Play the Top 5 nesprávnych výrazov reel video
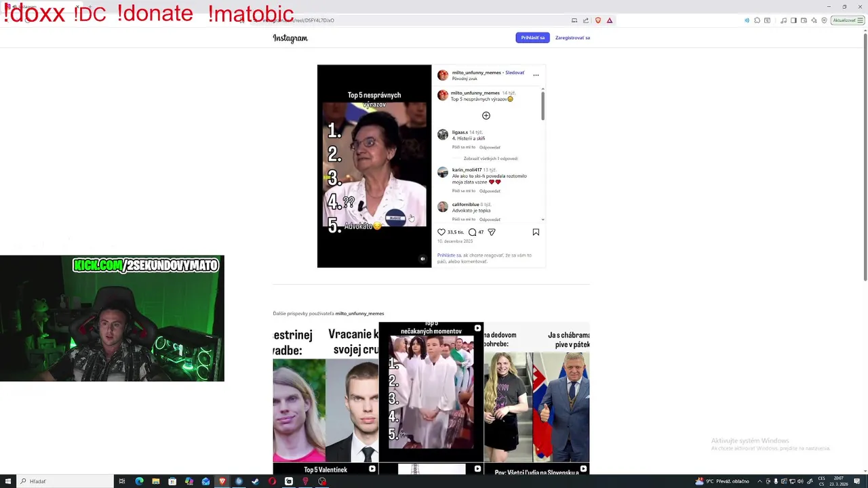This screenshot has height=488, width=868. coord(374,166)
